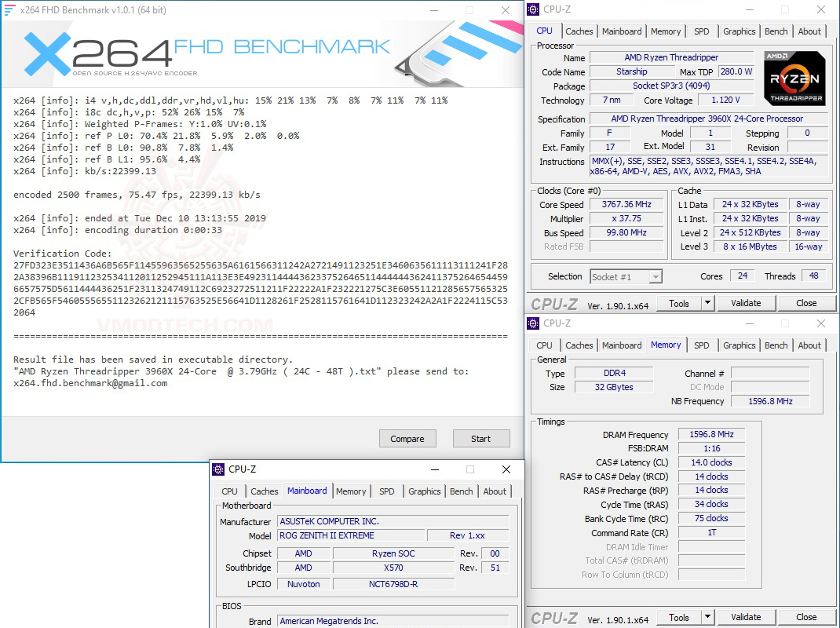Switch to Caches tab in CPU-Z processor window
The image size is (840, 628).
tap(579, 31)
